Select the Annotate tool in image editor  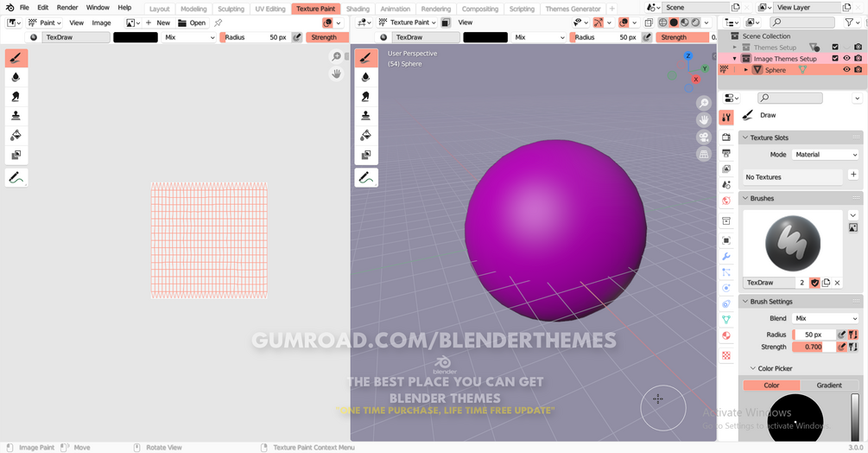[x=16, y=178]
